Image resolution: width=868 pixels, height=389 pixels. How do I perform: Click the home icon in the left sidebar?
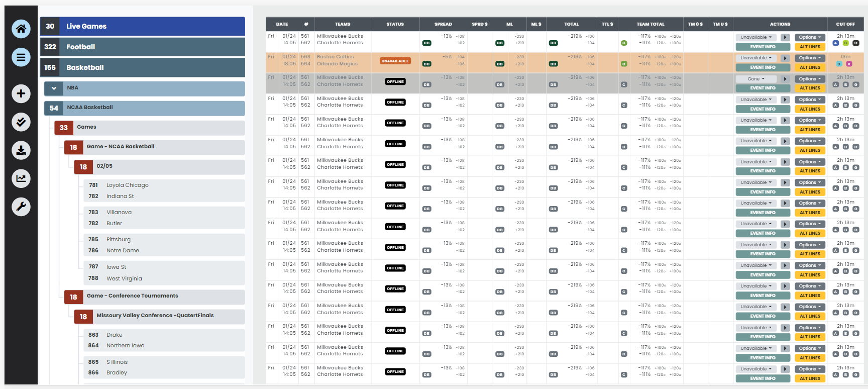21,29
